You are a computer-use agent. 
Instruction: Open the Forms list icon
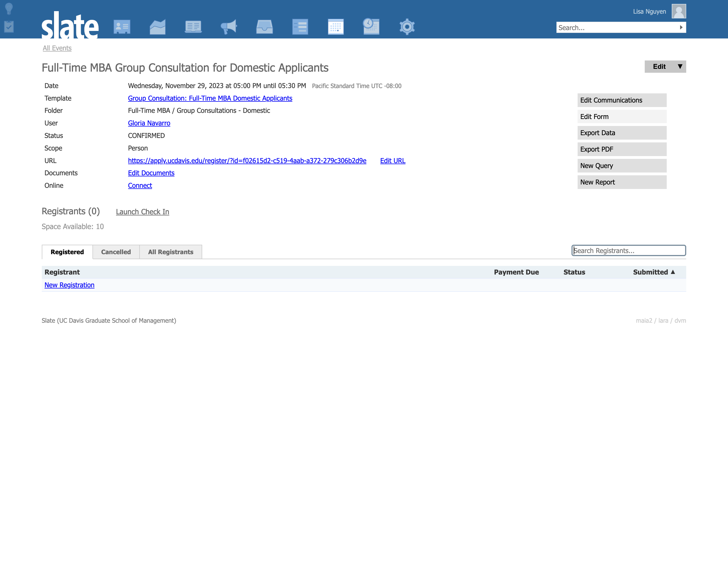[300, 27]
